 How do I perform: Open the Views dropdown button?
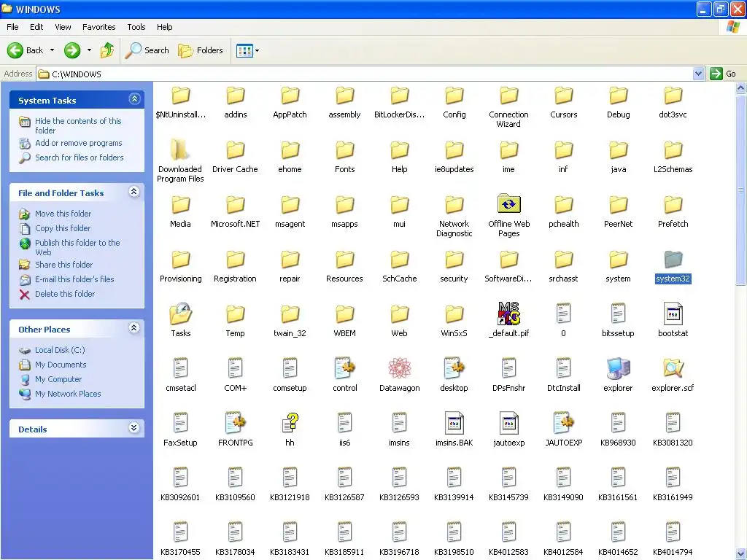[248, 50]
